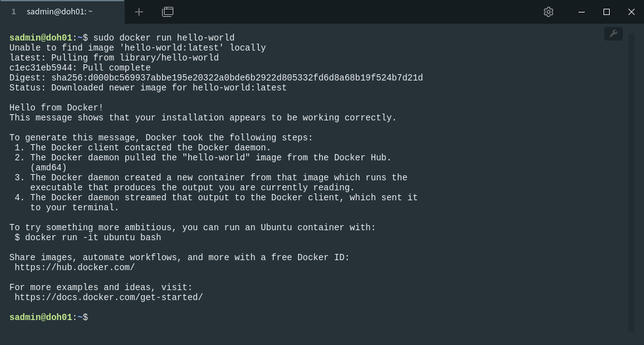Open terminal settings via the gear icon
The width and height of the screenshot is (644, 345).
(548, 12)
